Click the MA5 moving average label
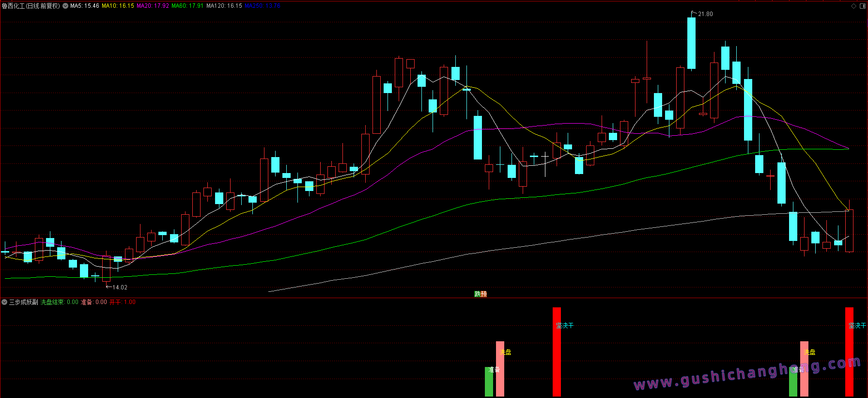Screen dimensions: 868x398 pos(84,6)
